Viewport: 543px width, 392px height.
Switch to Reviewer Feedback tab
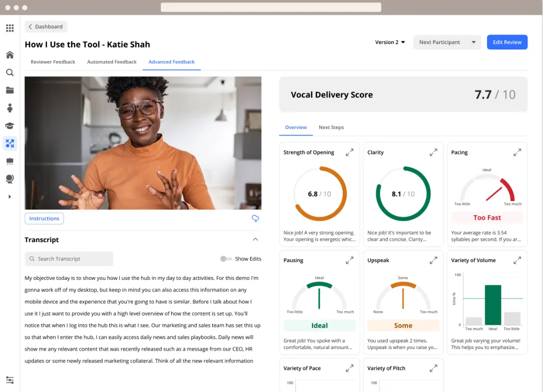click(53, 62)
